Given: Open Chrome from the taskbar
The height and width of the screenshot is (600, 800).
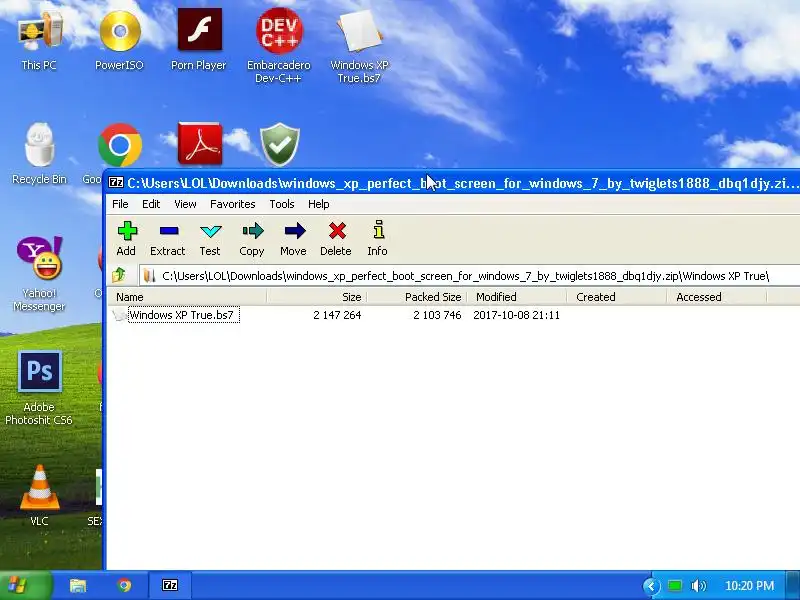Looking at the screenshot, I should [x=124, y=585].
